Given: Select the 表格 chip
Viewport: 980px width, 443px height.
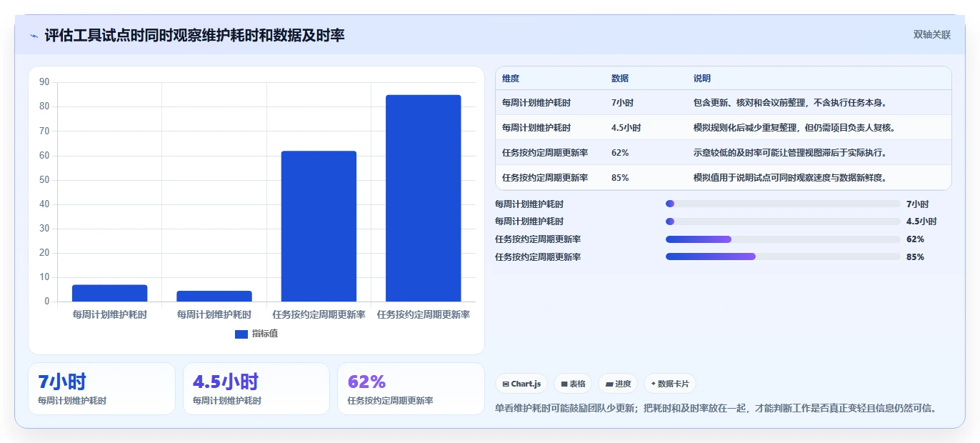Looking at the screenshot, I should tap(573, 384).
